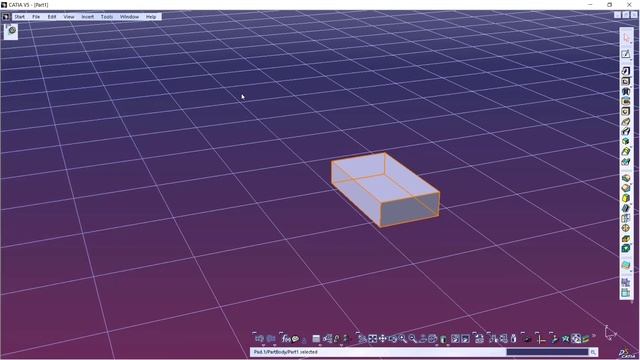Activate the Select arrow tool

pyautogui.click(x=626, y=38)
